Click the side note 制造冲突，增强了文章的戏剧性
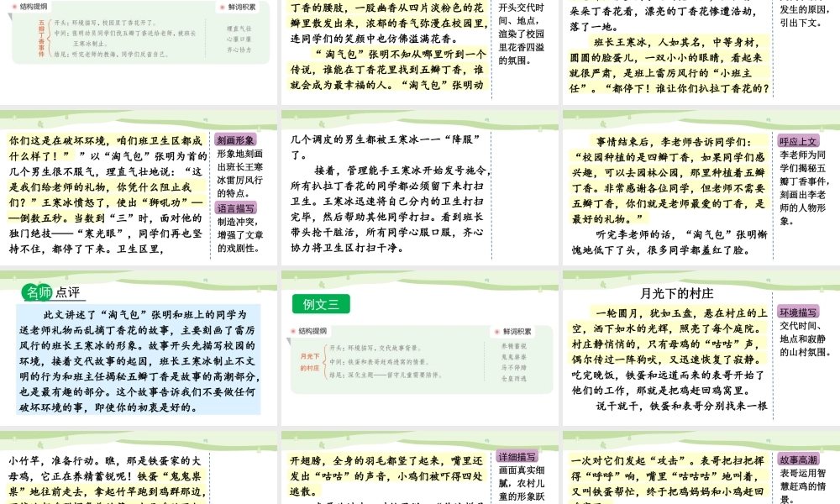 pos(239,234)
